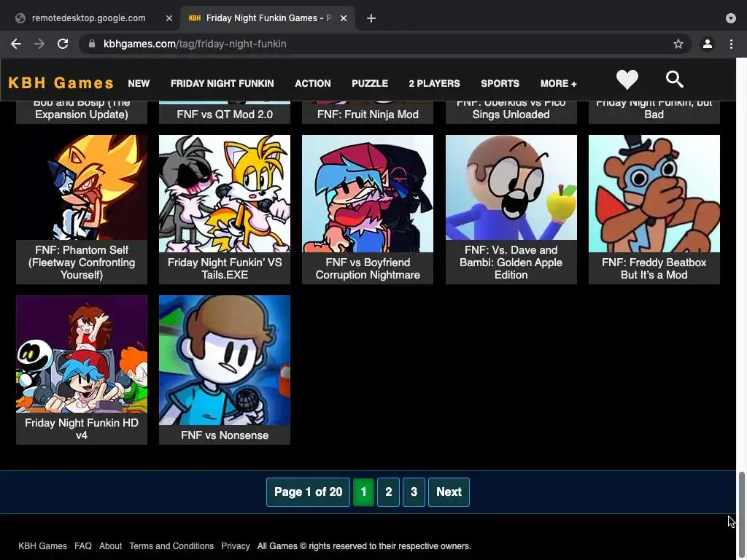Open the NEW games menu item
Image resolution: width=747 pixels, height=560 pixels.
point(139,83)
